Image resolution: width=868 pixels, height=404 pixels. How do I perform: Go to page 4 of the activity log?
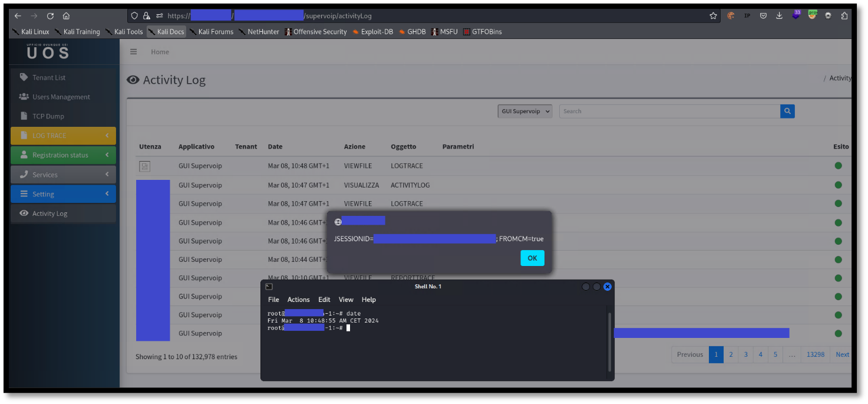tap(760, 354)
